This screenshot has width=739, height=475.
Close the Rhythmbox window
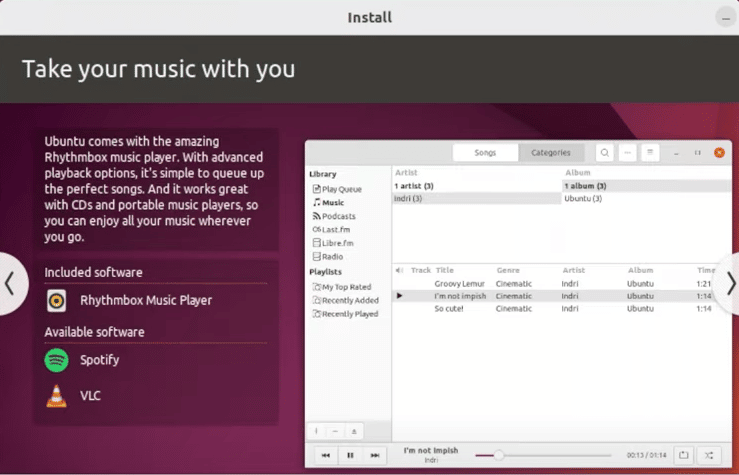coord(719,153)
